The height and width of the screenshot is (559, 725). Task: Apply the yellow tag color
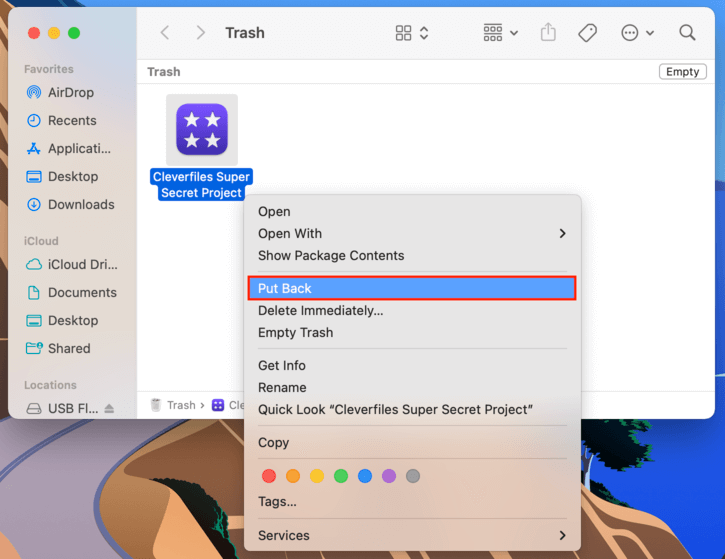click(317, 476)
